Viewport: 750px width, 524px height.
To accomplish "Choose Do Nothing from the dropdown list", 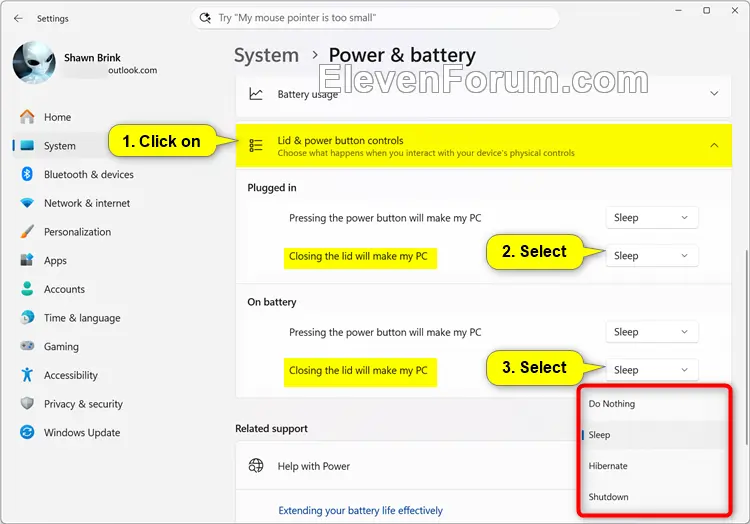I will tap(653, 404).
